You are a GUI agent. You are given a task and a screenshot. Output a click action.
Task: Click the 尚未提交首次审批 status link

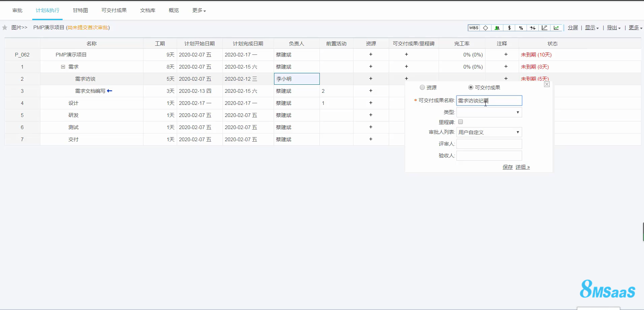(88, 28)
